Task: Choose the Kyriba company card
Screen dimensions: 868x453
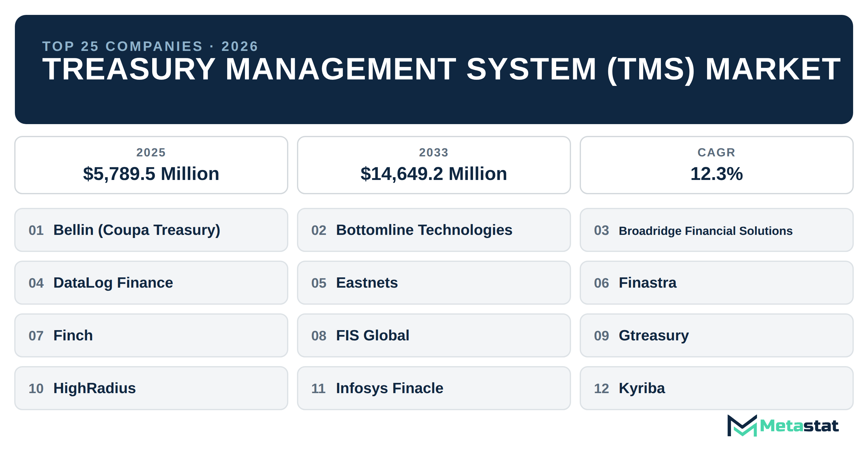Action: (x=716, y=388)
